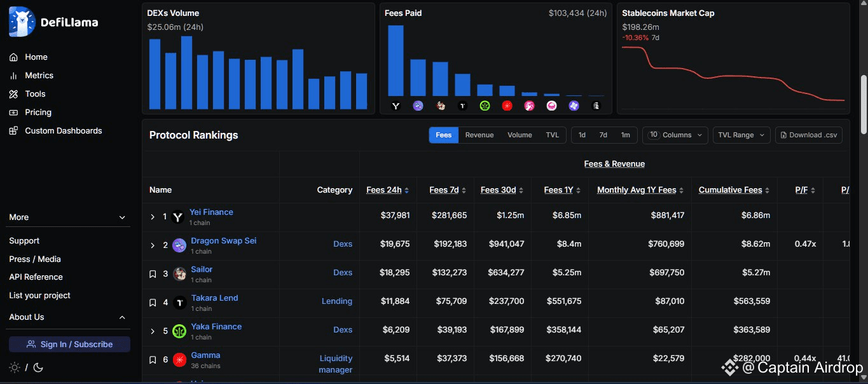
Task: Click the Pricing icon in sidebar
Action: click(x=13, y=113)
